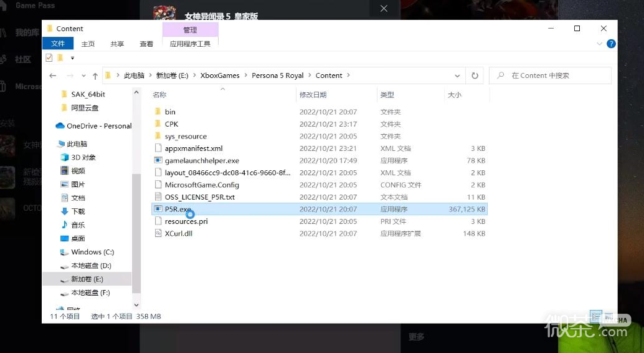Open 桌面 in sidebar
The image size is (644, 353).
[73, 239]
